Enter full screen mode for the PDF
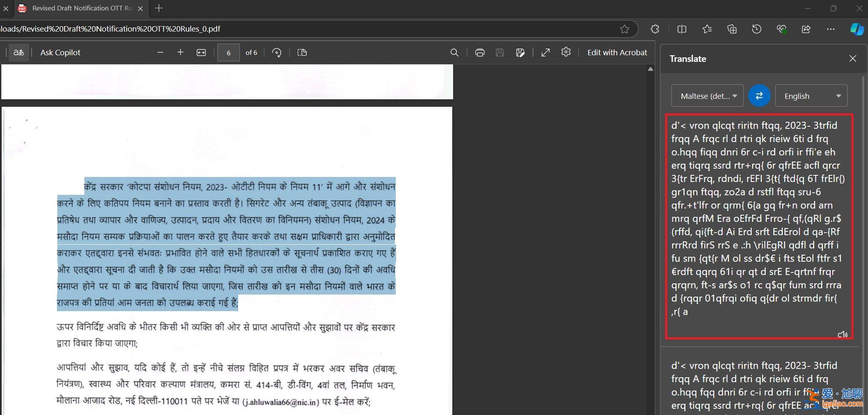 [x=545, y=52]
